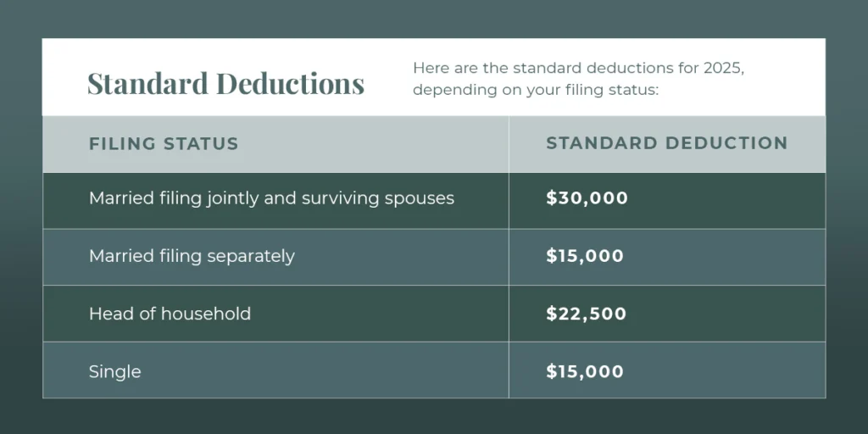This screenshot has height=434, width=868.
Task: Click the "2025" year in the description
Action: point(722,69)
